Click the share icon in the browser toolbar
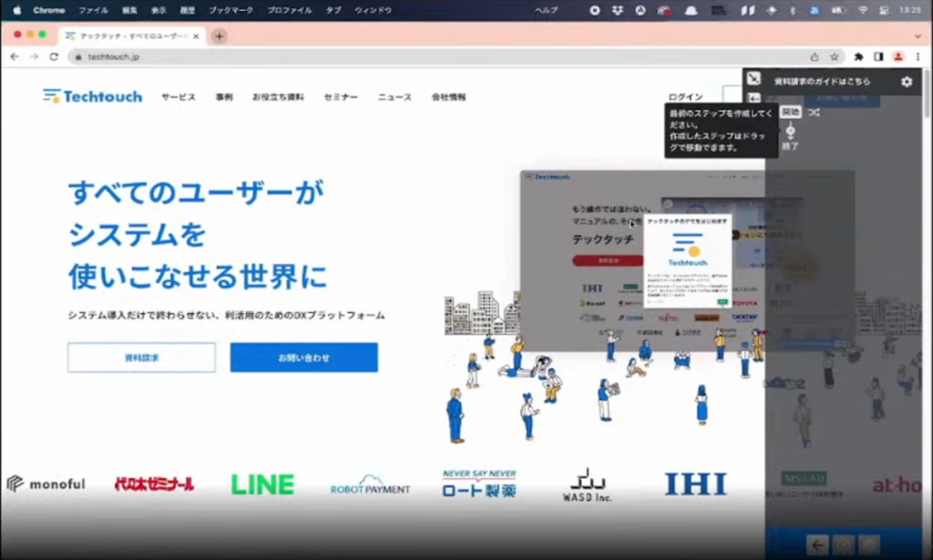 pyautogui.click(x=815, y=56)
